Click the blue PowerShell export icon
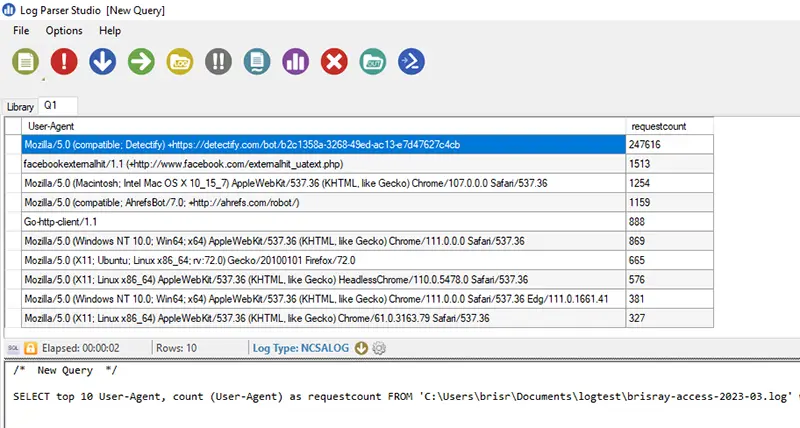Screen dimensions: 800x428 click(x=411, y=62)
